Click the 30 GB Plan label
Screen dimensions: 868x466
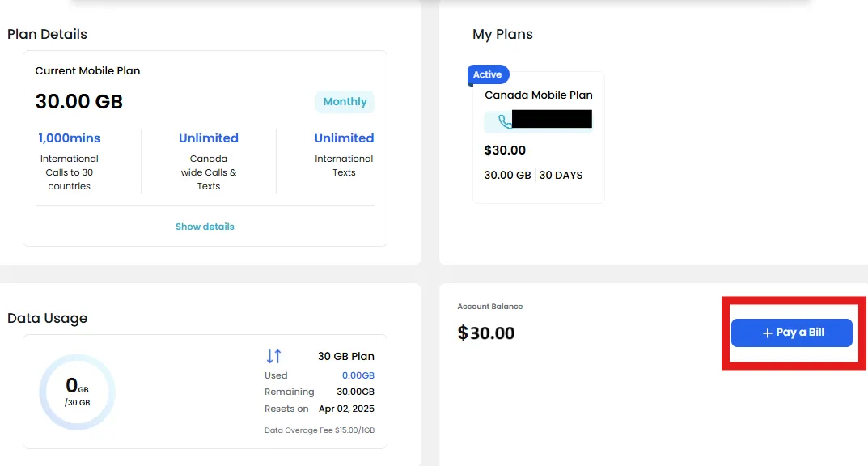click(346, 356)
